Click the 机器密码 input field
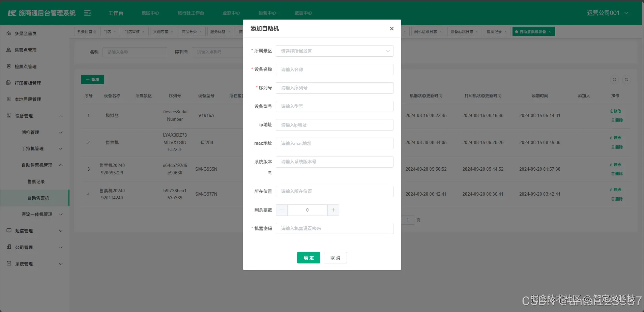The height and width of the screenshot is (312, 644). tap(334, 229)
